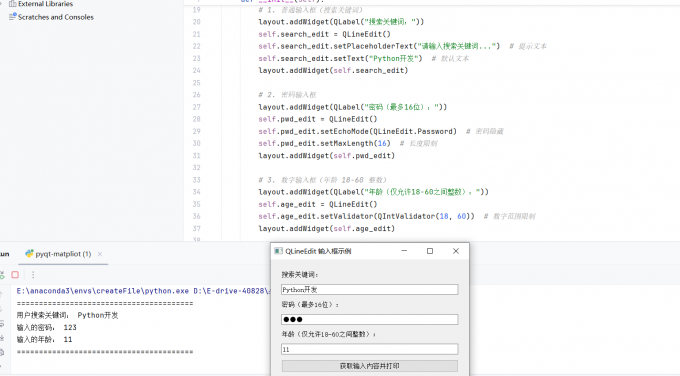Click the 搜索关键词 label in the dialog

click(300, 275)
